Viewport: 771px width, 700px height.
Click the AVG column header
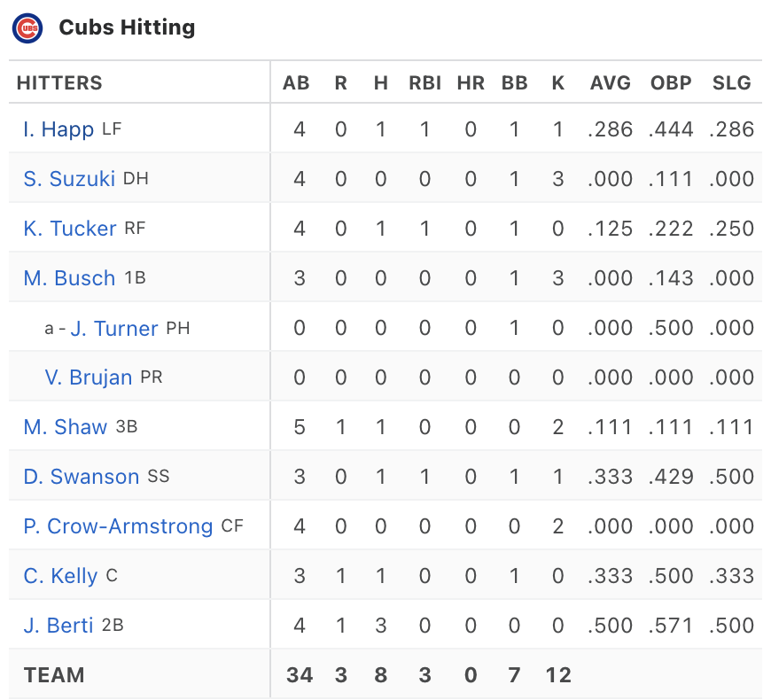pyautogui.click(x=611, y=83)
